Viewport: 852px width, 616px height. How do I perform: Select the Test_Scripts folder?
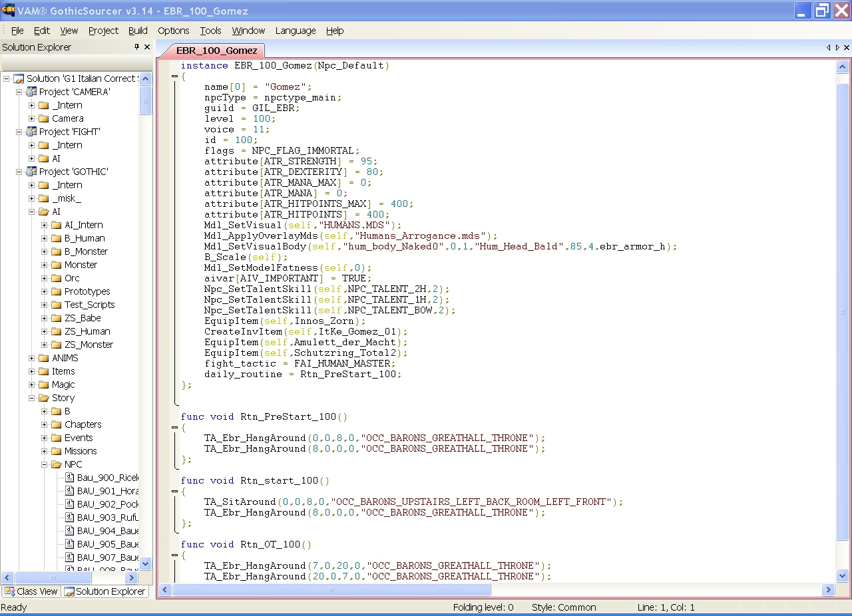tap(89, 305)
